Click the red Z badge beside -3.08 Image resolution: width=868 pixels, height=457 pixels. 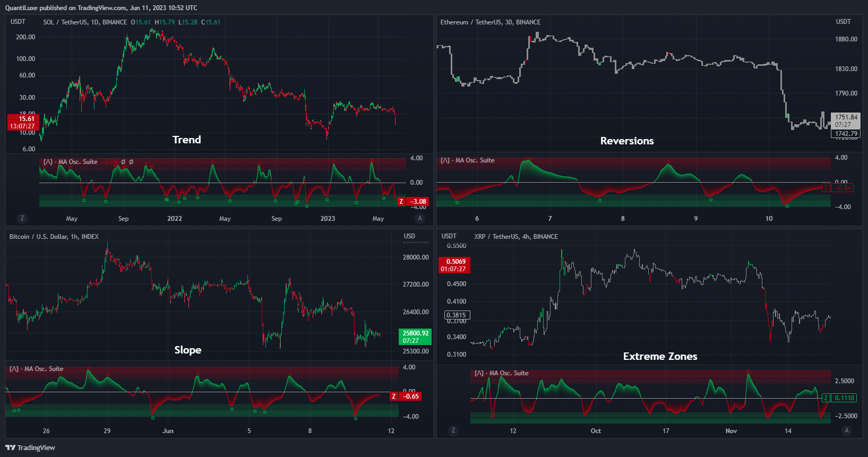[401, 202]
